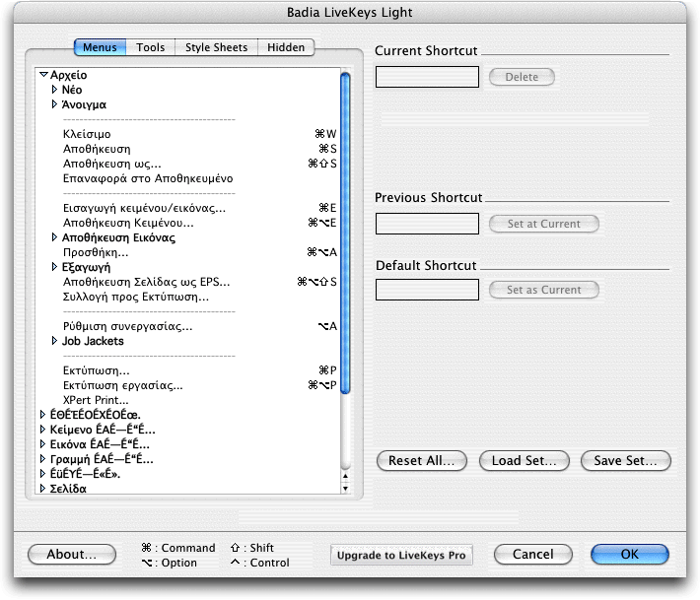Click the Set at Current button
The width and height of the screenshot is (700, 600).
[x=544, y=224]
